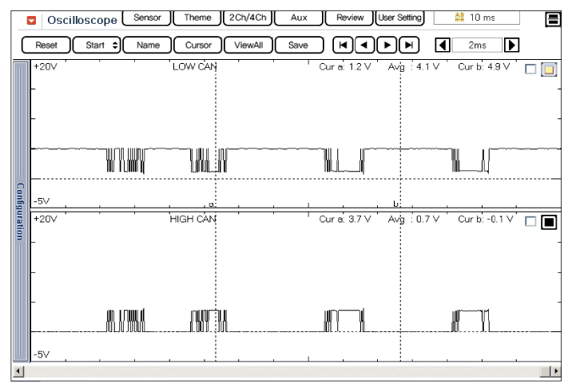
Task: Click HIGH CAN Cur b: -0.1 V reading
Action: 486,220
